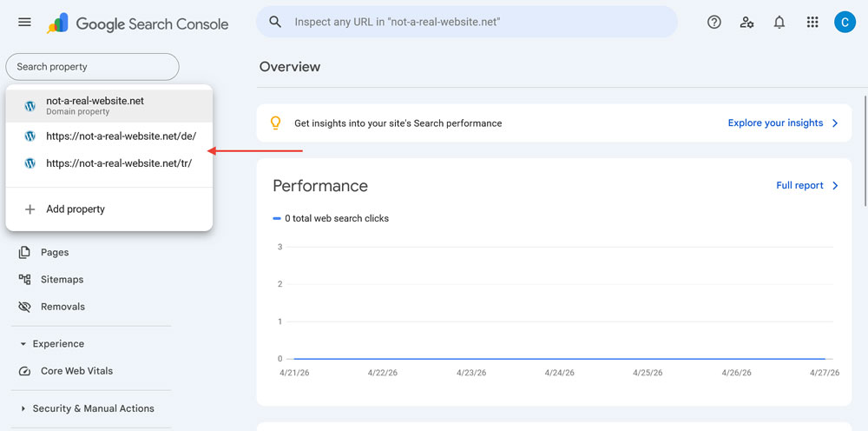868x431 pixels.
Task: Open the notifications bell
Action: (x=779, y=23)
